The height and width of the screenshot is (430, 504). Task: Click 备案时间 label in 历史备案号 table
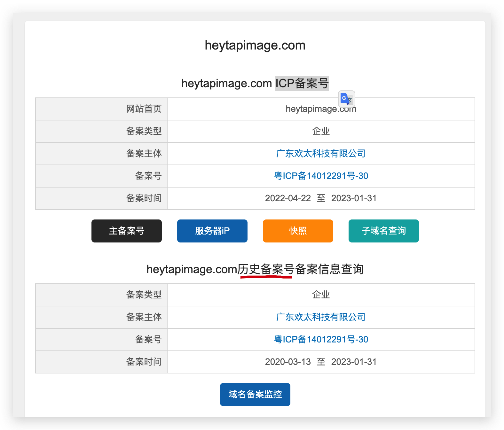(144, 362)
